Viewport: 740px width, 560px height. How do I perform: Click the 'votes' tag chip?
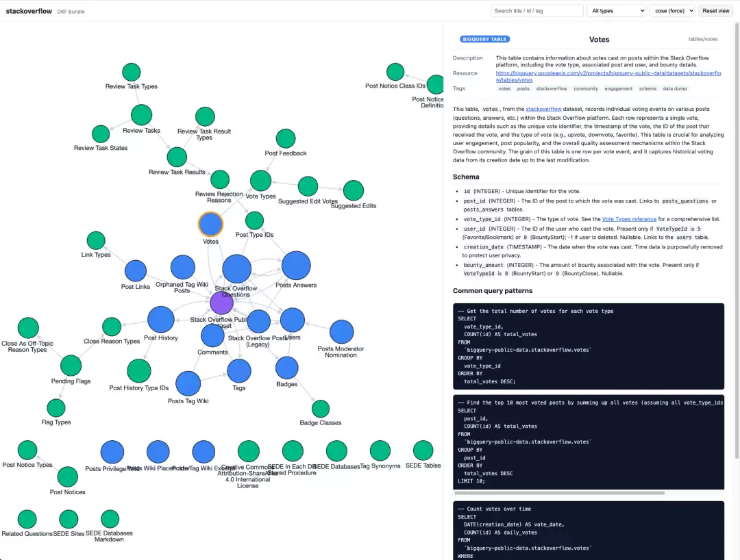pos(504,88)
